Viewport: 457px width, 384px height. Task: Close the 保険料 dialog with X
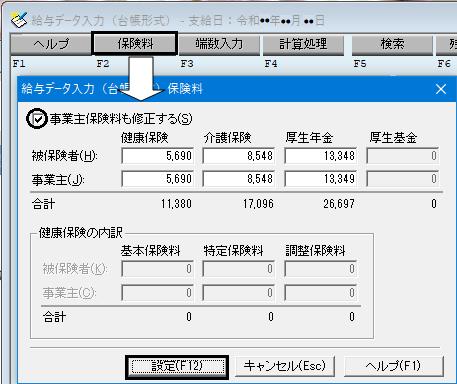coord(441,89)
